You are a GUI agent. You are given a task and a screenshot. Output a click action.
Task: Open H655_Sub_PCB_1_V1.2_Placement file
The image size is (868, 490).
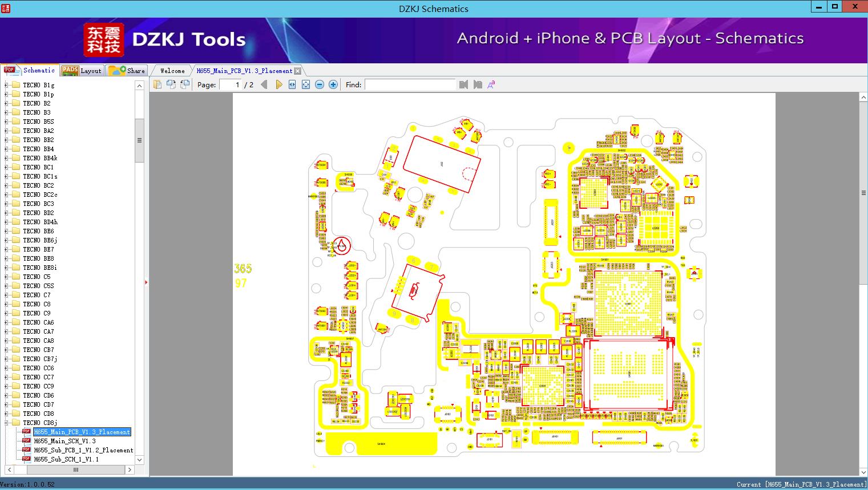[83, 450]
